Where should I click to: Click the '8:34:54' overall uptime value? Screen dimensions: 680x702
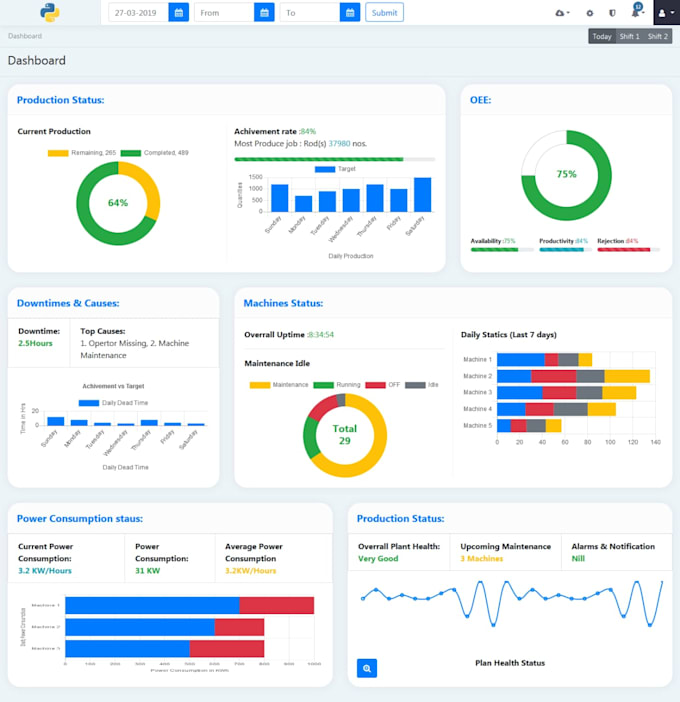tap(321, 335)
